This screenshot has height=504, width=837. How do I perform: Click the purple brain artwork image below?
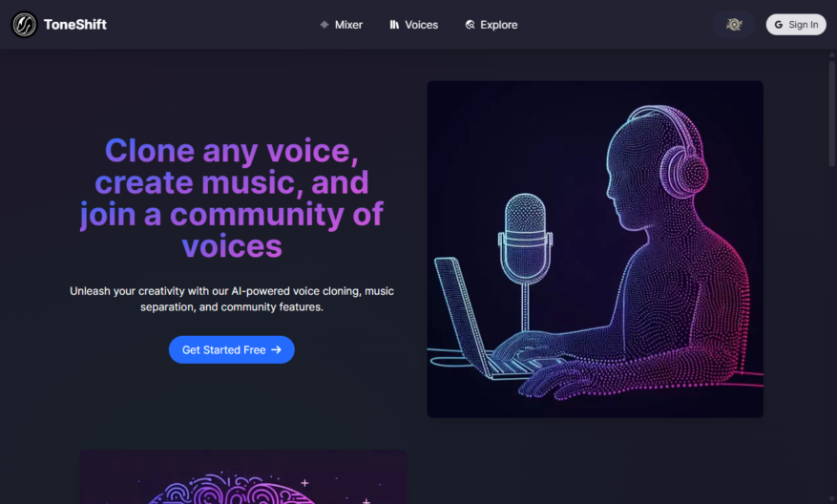click(242, 476)
